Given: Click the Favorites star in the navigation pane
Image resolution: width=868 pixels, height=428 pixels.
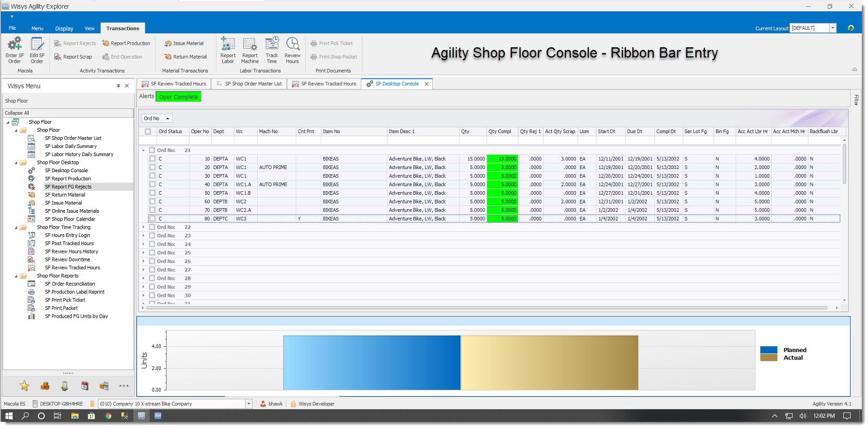Looking at the screenshot, I should 24,386.
